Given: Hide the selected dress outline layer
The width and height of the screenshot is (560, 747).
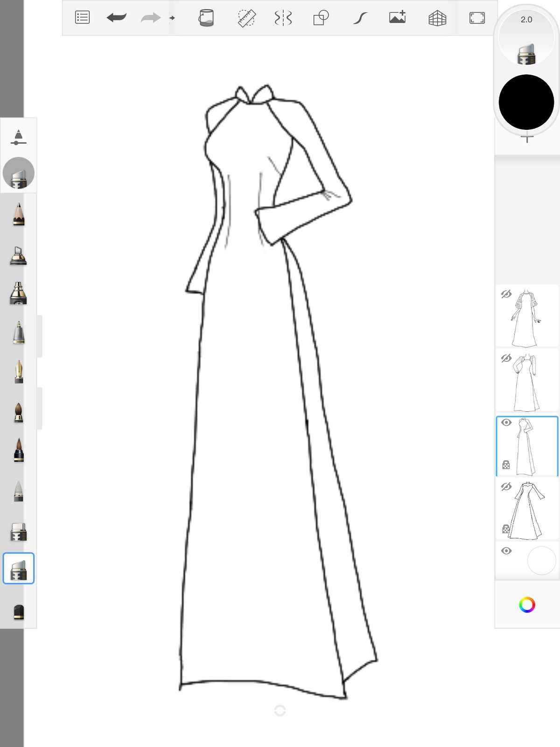Looking at the screenshot, I should pos(506,423).
